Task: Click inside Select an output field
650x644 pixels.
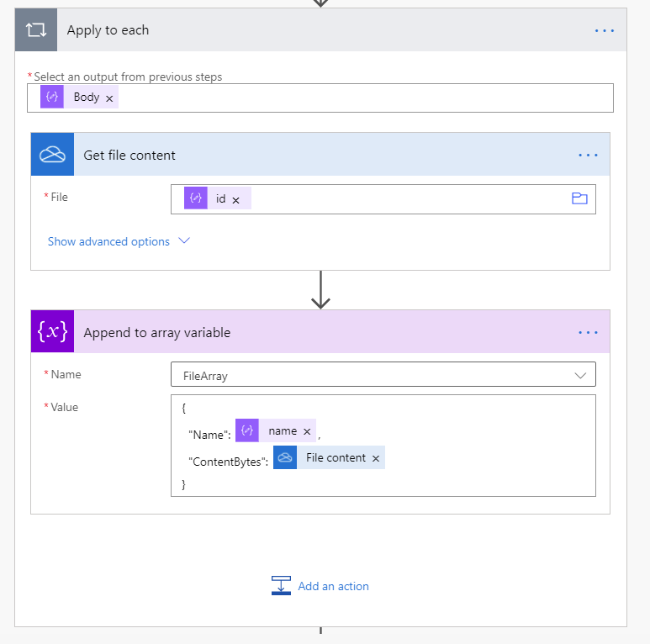Action: tap(362, 98)
